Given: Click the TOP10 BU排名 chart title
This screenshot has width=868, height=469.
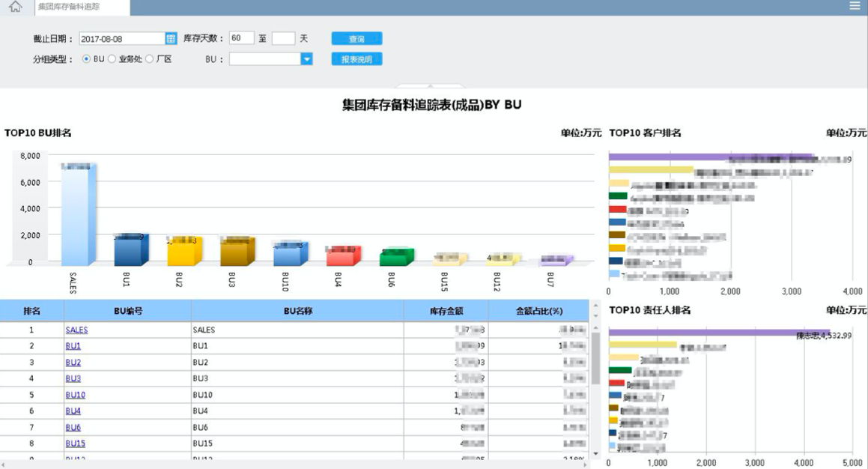Looking at the screenshot, I should click(37, 133).
